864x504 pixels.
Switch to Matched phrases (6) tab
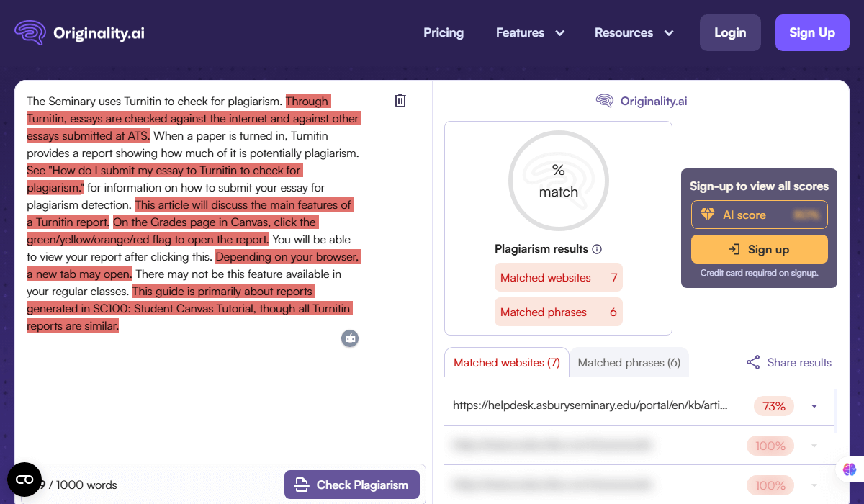point(629,362)
